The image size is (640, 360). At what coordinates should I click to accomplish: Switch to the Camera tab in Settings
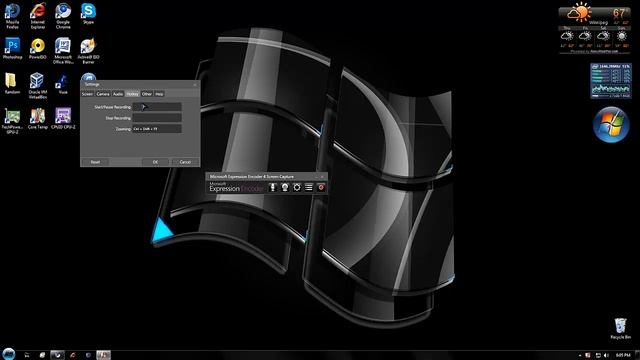(103, 94)
